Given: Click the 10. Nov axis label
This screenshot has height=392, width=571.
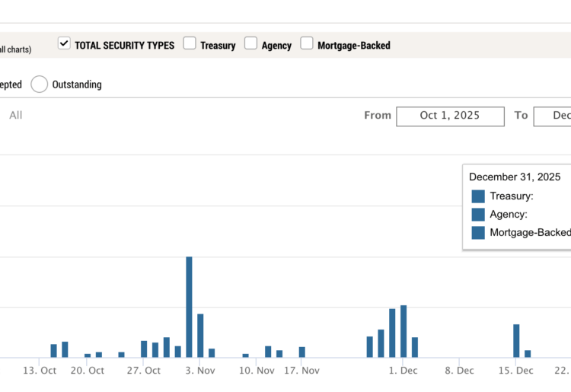Looking at the screenshot, I should 257,371.
